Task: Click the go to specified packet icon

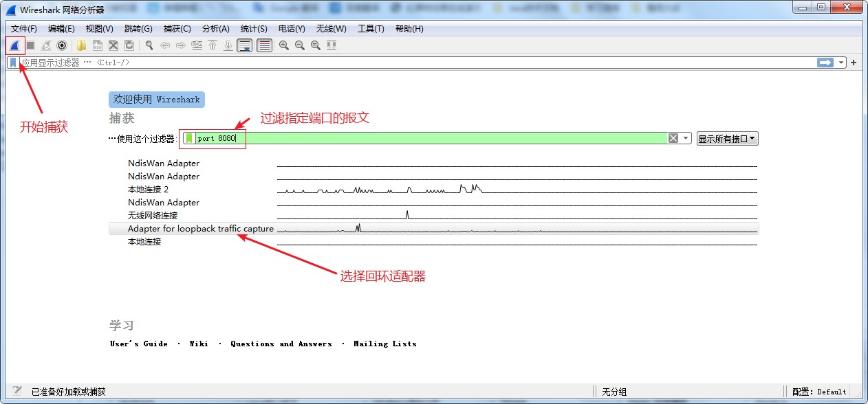Action: [x=197, y=45]
